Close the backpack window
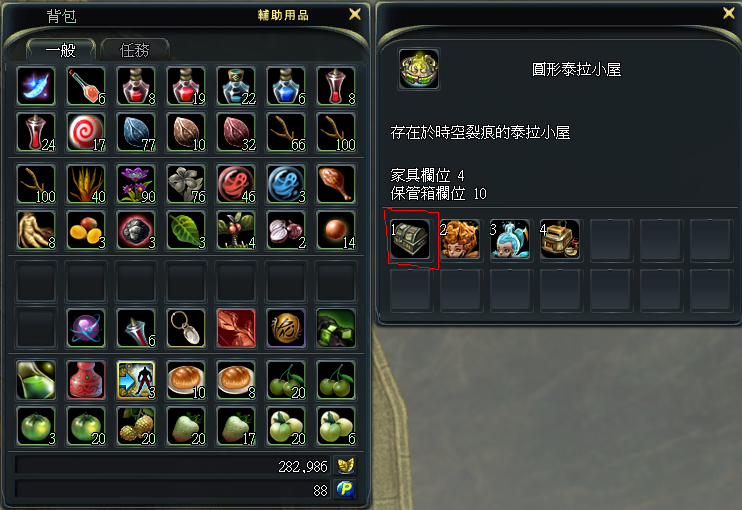This screenshot has height=510, width=742. click(355, 15)
